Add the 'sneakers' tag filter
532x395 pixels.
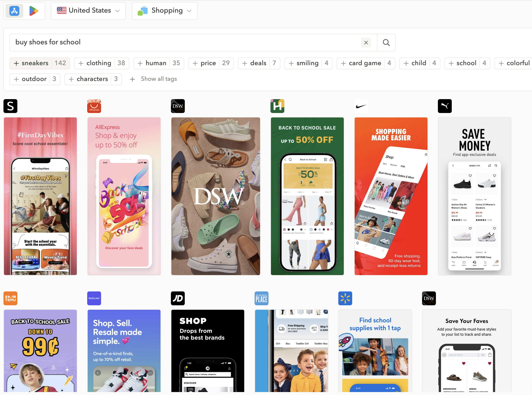(x=40, y=63)
